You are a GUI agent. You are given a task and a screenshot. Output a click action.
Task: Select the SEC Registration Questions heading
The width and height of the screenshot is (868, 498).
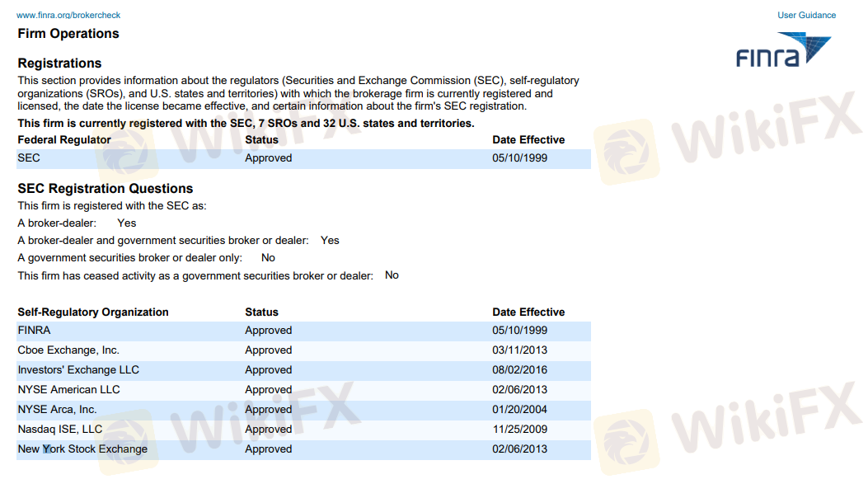click(x=106, y=188)
